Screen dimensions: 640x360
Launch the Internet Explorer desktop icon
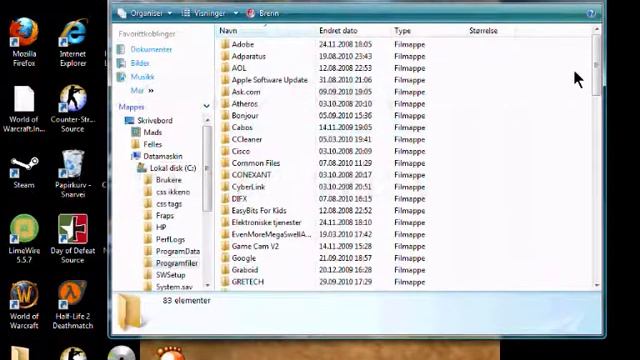click(x=73, y=42)
